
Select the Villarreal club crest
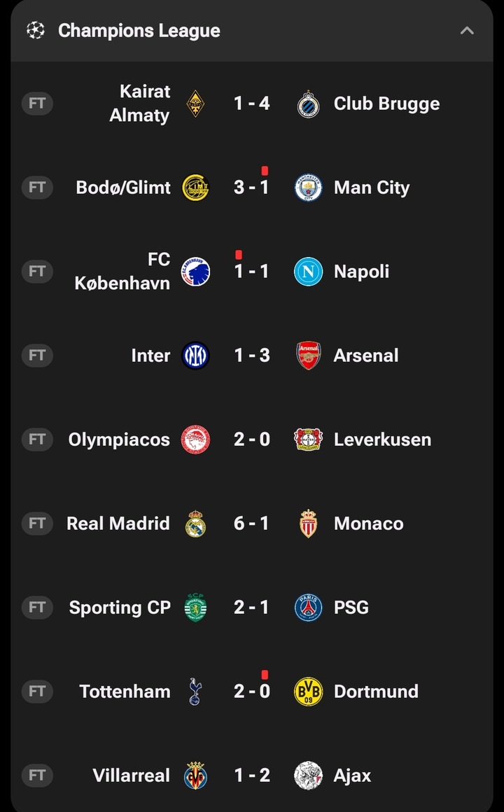coord(195,776)
